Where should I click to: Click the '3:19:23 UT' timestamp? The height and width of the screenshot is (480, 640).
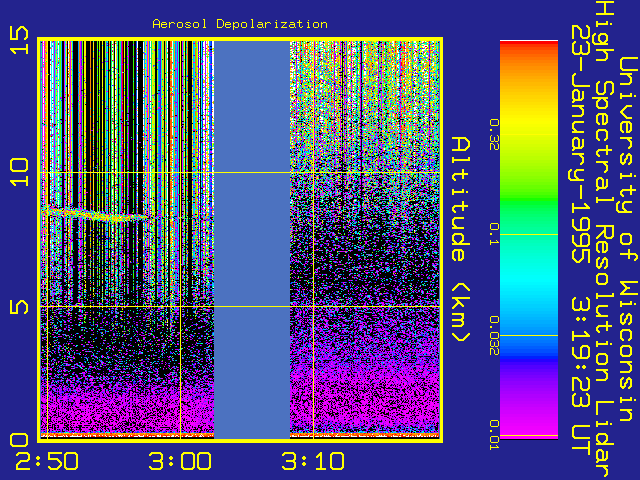click(581, 378)
